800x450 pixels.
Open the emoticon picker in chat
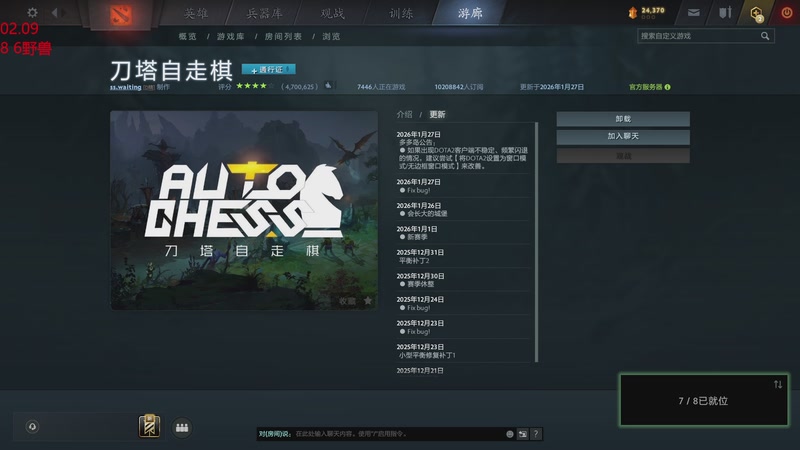click(510, 434)
